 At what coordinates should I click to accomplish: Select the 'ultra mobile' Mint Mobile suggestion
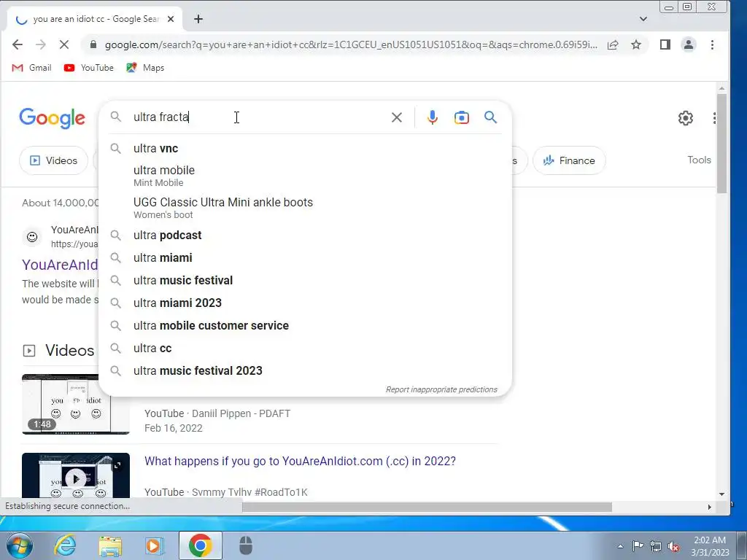pyautogui.click(x=305, y=176)
